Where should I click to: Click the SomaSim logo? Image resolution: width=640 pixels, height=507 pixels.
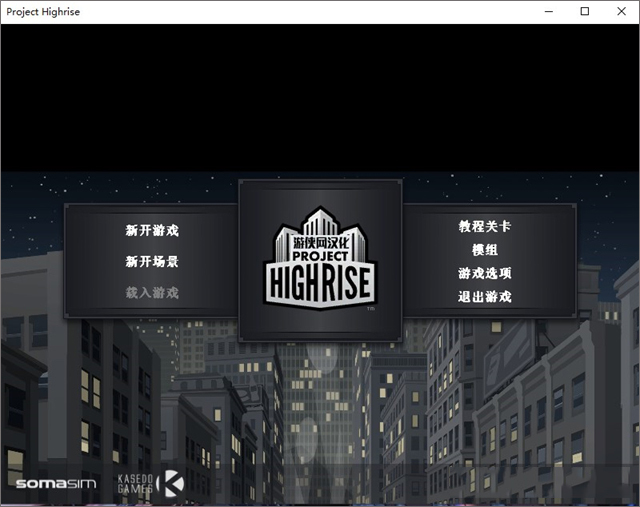tap(56, 484)
